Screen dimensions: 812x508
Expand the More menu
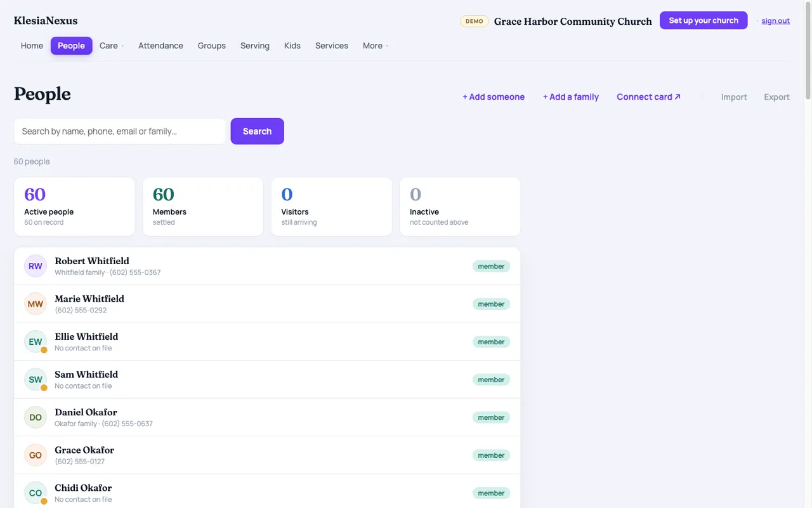[x=376, y=46]
